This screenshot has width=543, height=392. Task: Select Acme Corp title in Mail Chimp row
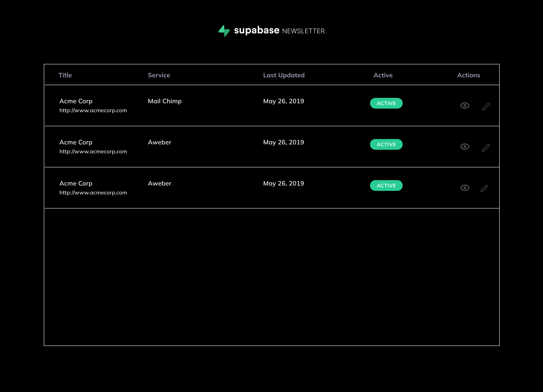coord(76,101)
